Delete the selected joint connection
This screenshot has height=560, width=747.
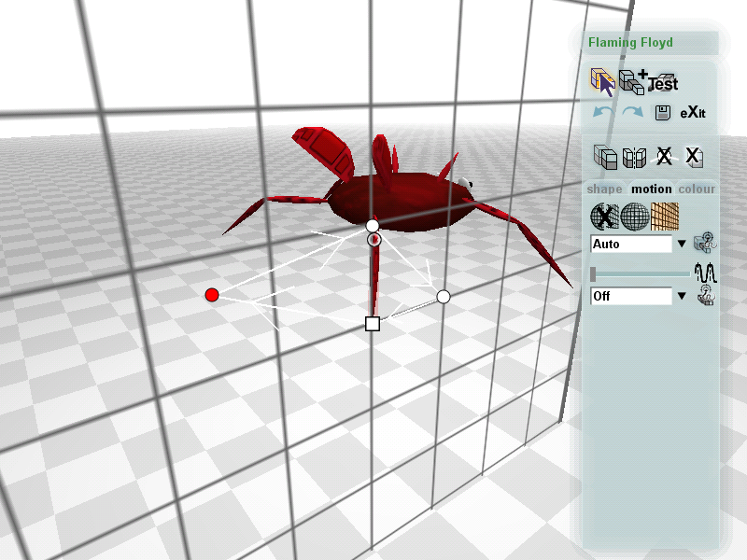click(664, 156)
